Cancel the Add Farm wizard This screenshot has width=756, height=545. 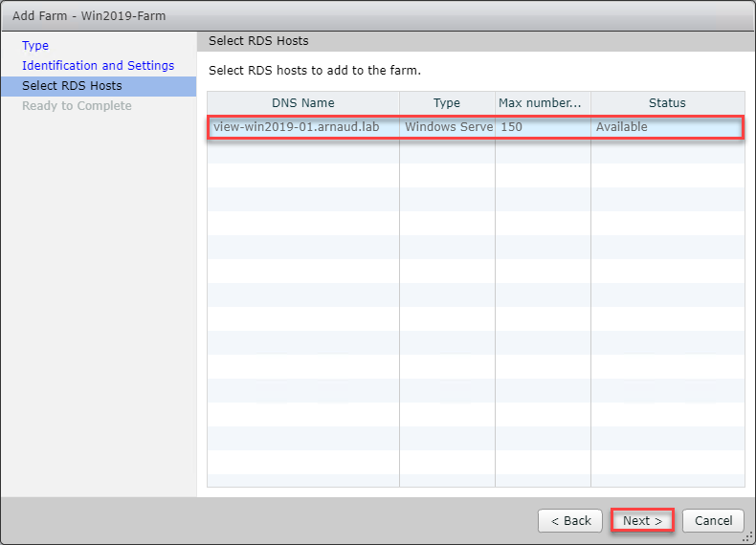pos(713,521)
